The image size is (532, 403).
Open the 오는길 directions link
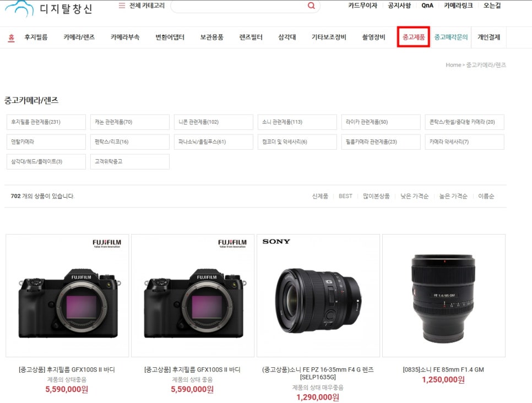pos(492,6)
